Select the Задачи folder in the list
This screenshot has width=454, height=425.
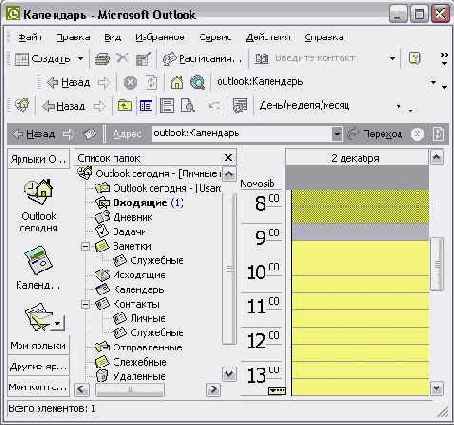pyautogui.click(x=120, y=232)
